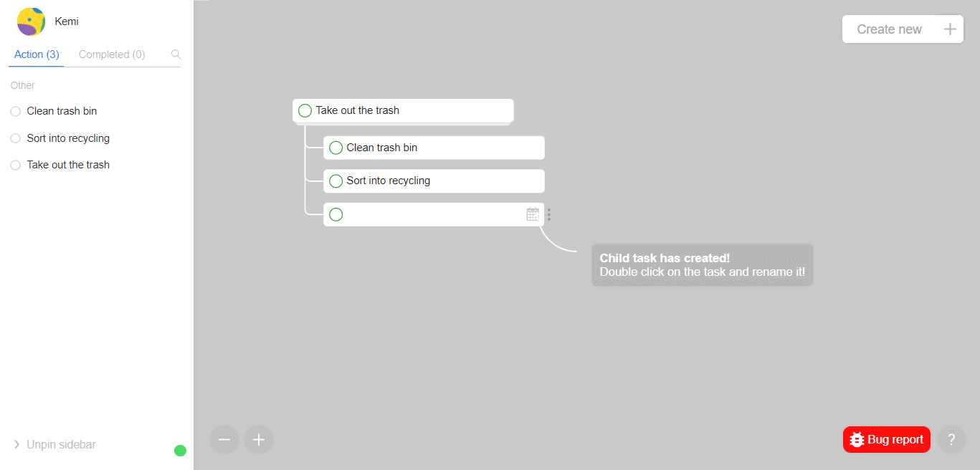Mark "Take out the trash" complete on canvas
Screen dimensions: 980x470
[305, 110]
